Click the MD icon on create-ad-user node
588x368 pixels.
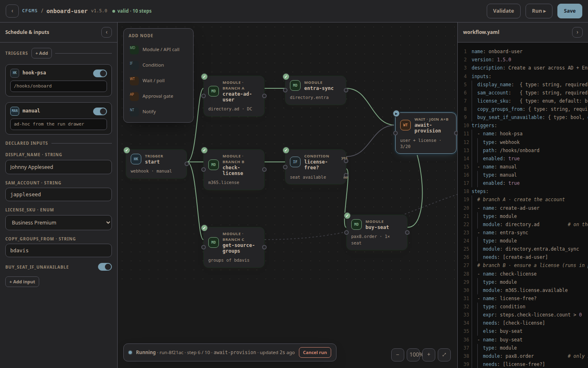pyautogui.click(x=214, y=91)
